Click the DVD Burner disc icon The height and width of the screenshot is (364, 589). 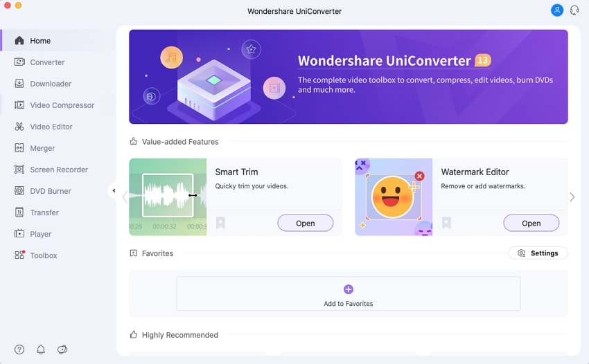click(19, 190)
